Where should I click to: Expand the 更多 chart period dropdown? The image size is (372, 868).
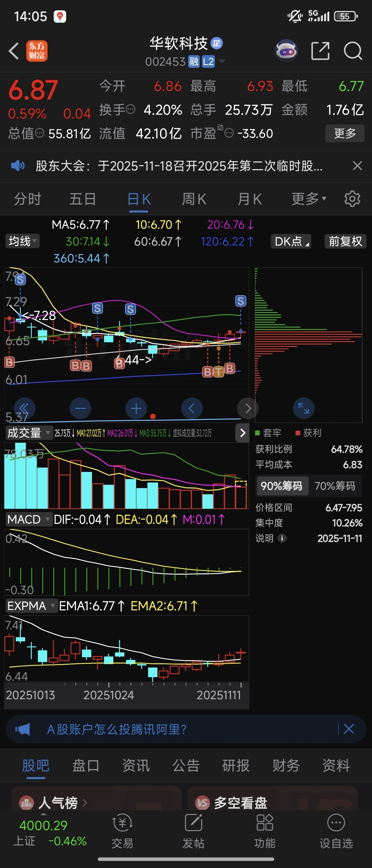click(309, 199)
